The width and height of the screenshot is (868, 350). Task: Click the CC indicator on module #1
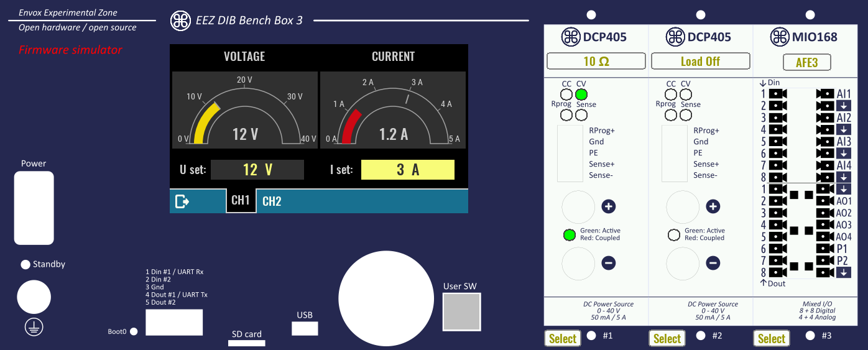(566, 94)
